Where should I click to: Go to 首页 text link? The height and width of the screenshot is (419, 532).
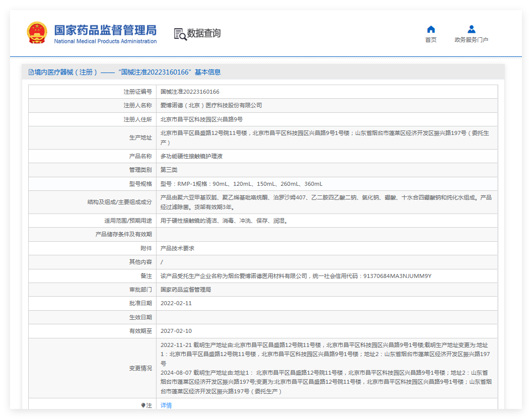tap(431, 40)
